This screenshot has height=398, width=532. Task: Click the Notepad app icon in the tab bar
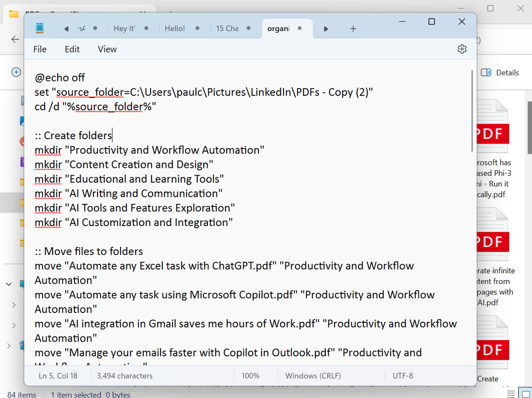click(x=39, y=27)
